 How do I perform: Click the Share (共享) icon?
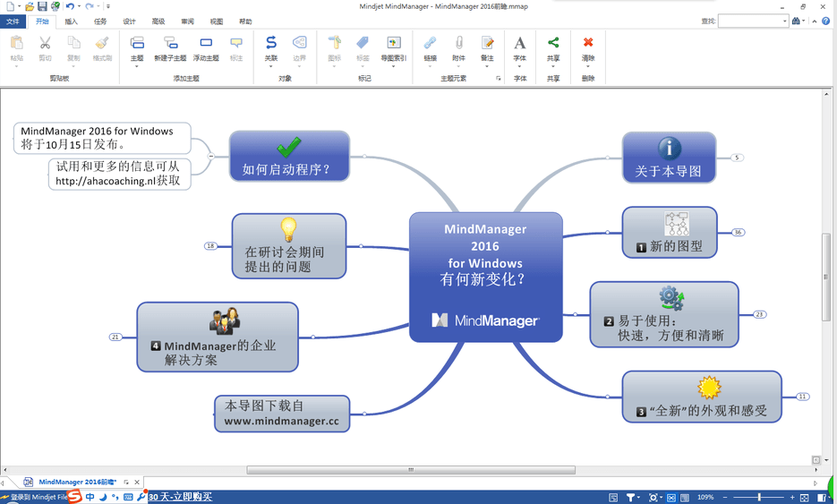coord(553,43)
